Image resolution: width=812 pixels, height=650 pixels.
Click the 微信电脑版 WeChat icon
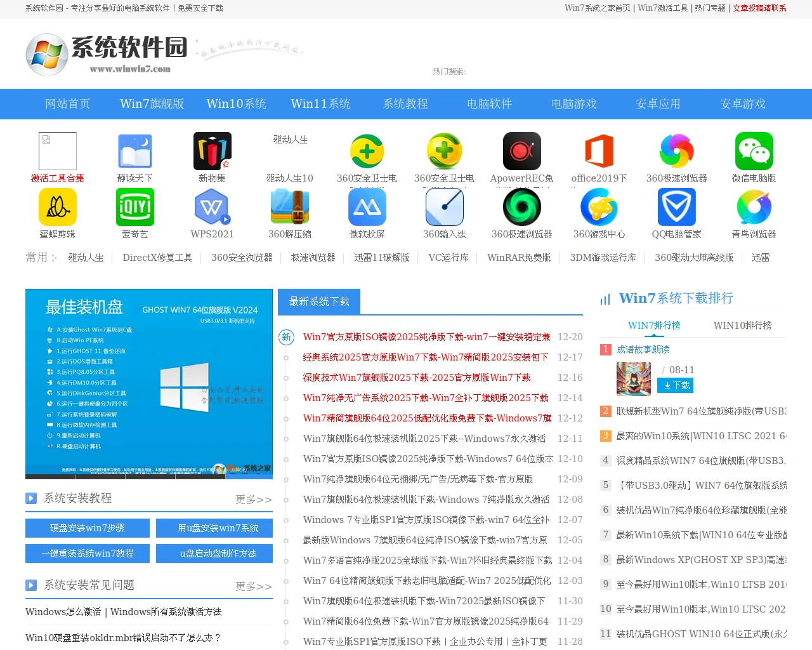(754, 151)
